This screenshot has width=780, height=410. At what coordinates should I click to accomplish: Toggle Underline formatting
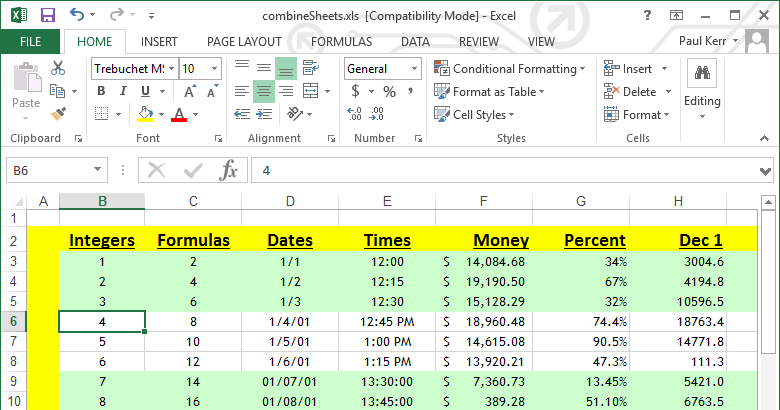pyautogui.click(x=145, y=91)
